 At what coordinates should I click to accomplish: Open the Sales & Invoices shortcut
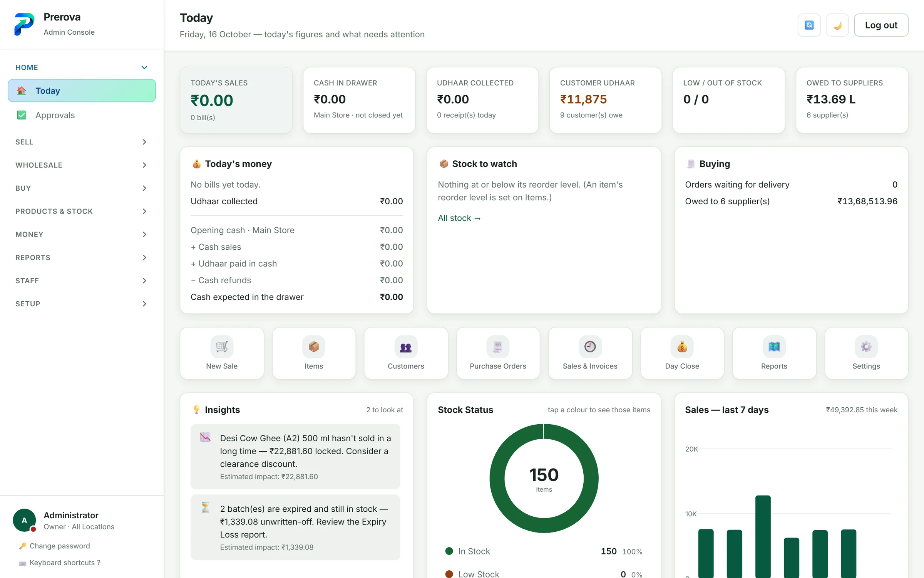tap(590, 353)
